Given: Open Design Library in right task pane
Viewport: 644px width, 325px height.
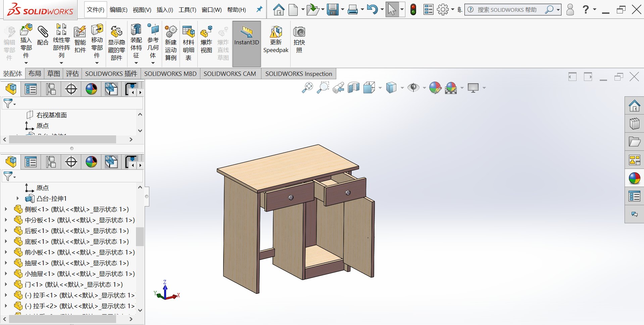Looking at the screenshot, I should [x=634, y=124].
